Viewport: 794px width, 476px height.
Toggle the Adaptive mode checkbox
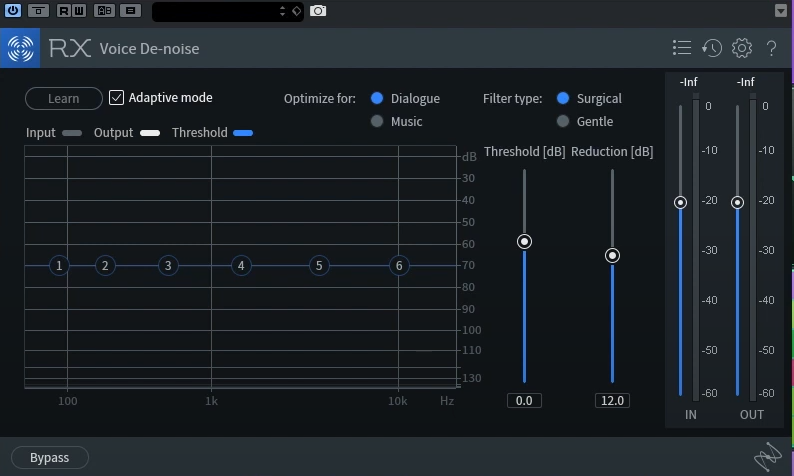[x=116, y=98]
